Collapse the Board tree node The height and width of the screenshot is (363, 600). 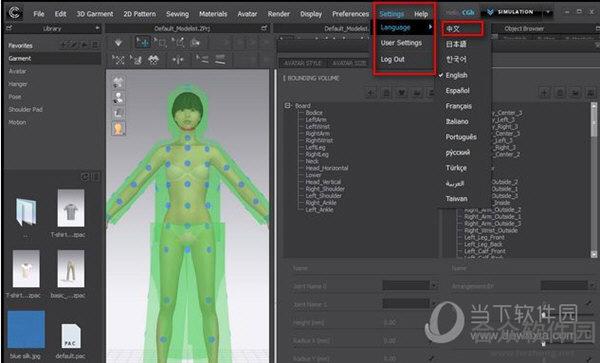point(287,105)
